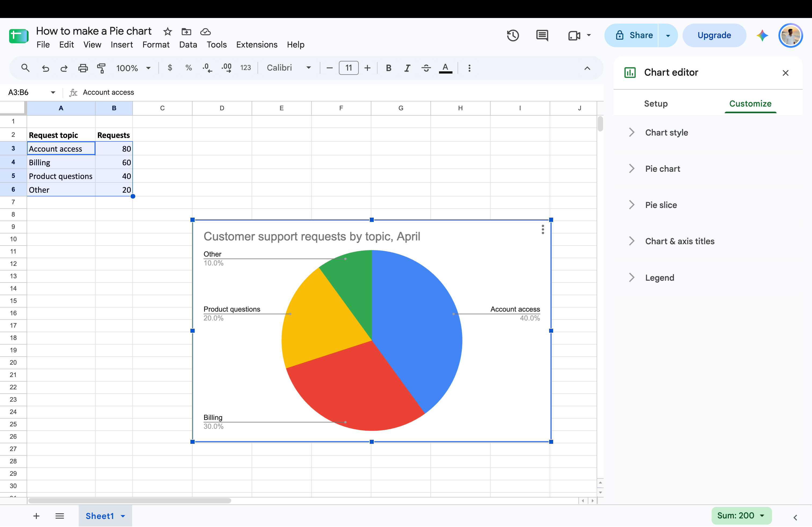Click the font size input field
Viewport: 812px width, 527px height.
tap(348, 68)
